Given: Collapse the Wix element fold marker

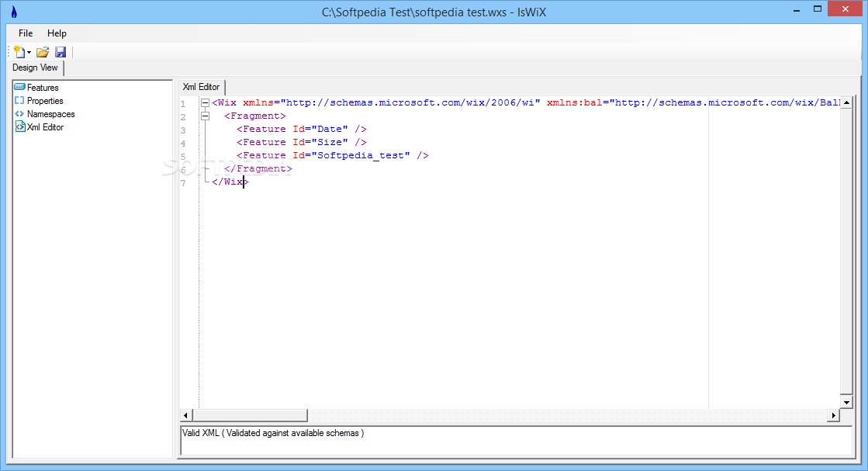Looking at the screenshot, I should (x=206, y=103).
